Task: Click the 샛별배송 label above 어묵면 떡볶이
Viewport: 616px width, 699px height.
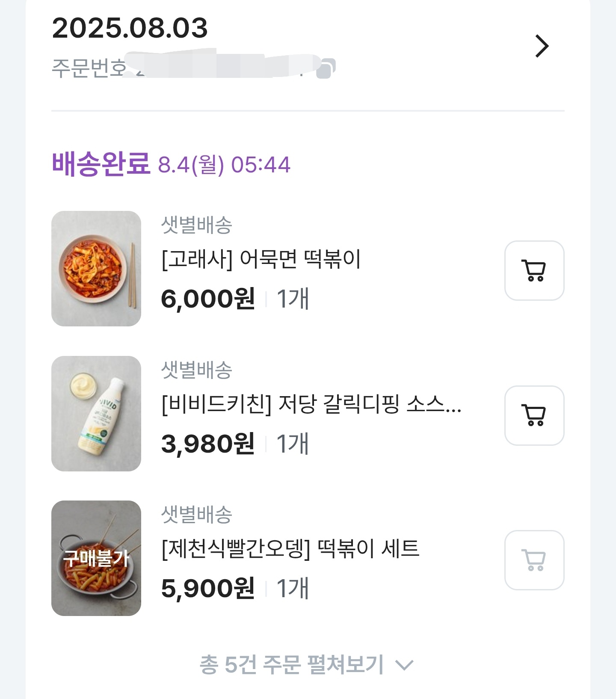Action: (196, 225)
